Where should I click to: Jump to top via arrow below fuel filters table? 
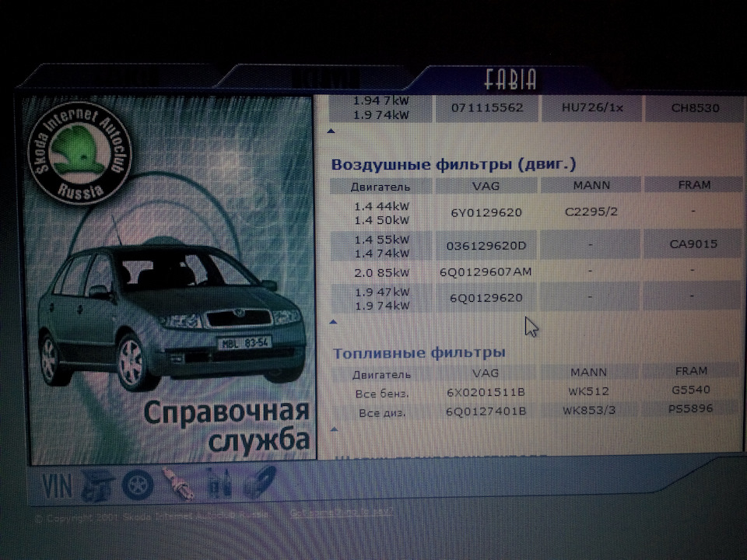click(334, 429)
